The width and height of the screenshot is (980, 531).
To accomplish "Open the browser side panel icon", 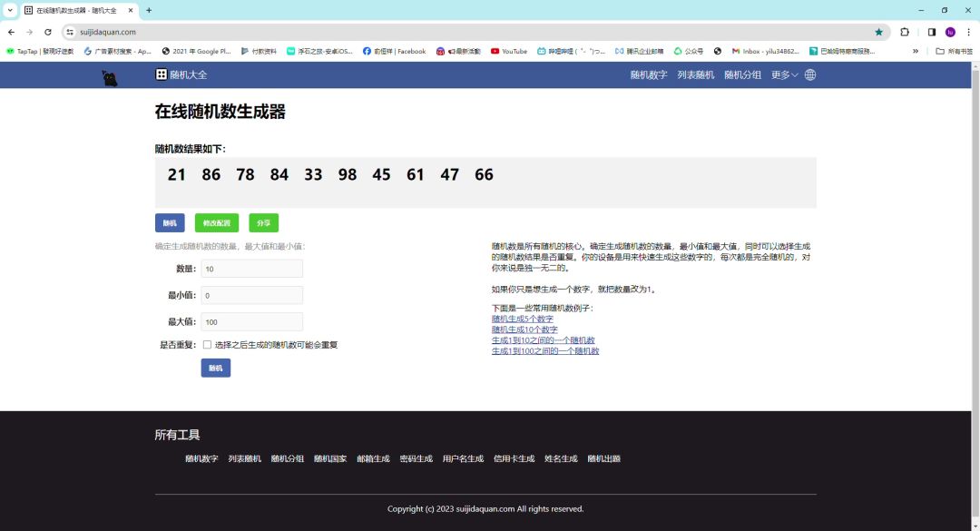I will 931,32.
